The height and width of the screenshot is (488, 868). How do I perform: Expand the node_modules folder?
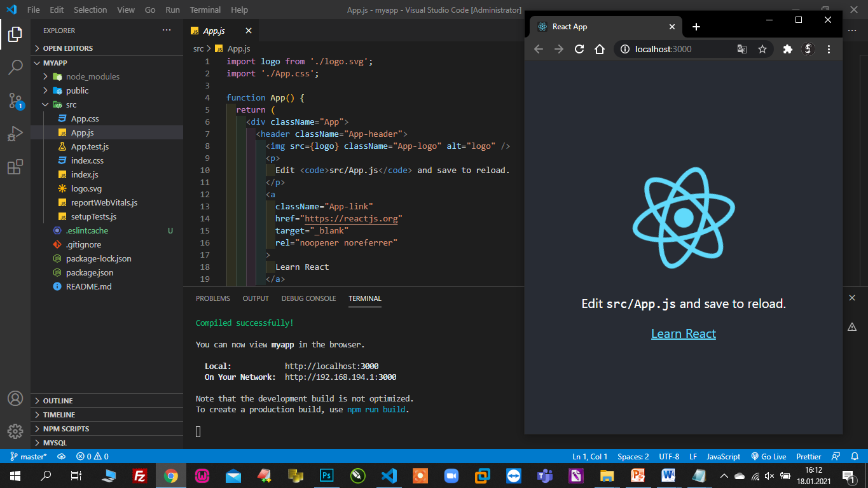tap(92, 76)
